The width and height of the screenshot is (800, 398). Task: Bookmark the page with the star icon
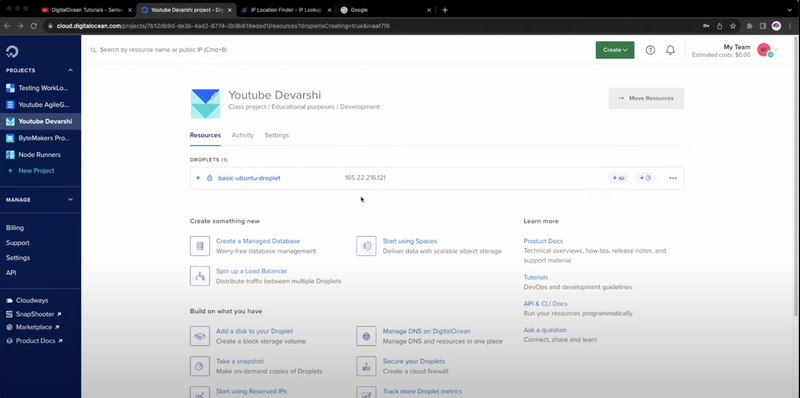coord(733,26)
